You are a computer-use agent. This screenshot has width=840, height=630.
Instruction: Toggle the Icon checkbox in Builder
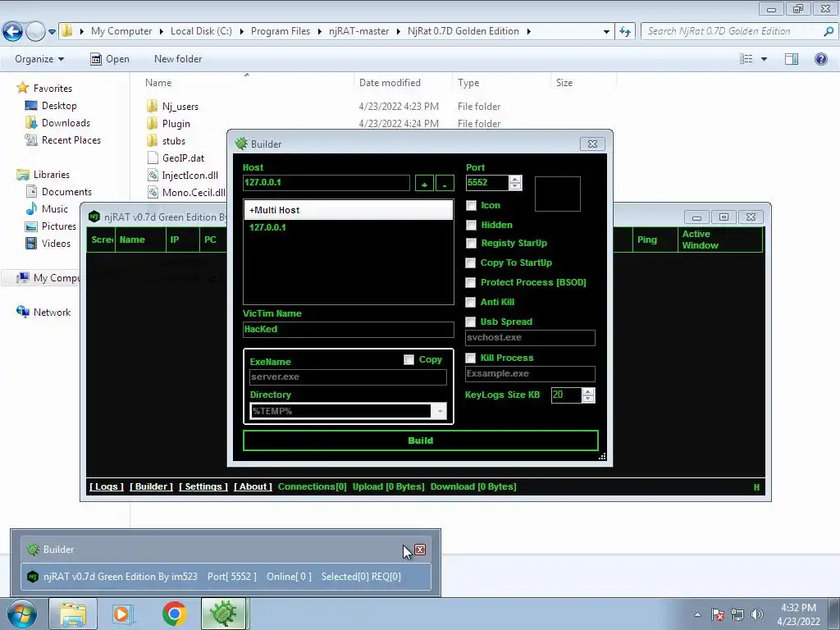click(471, 206)
